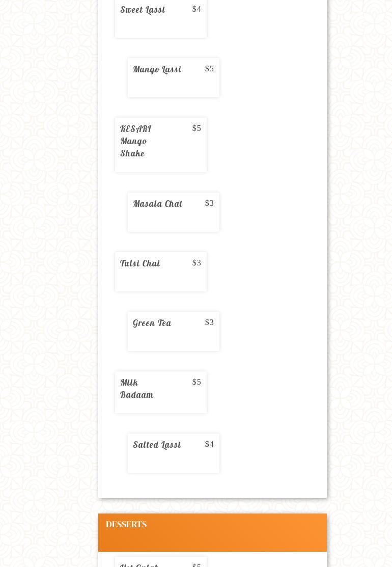The height and width of the screenshot is (567, 392).
Task: Click the $3 price for Tulsi Chai
Action: click(197, 263)
